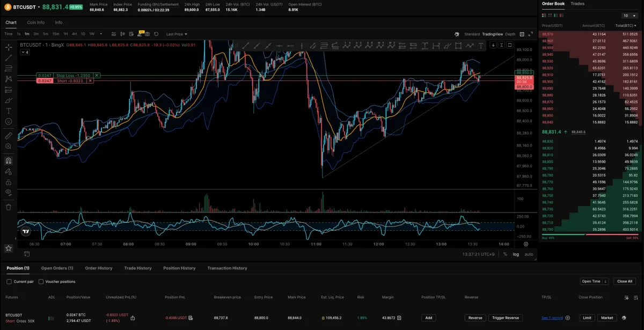
Task: Open the Open Time sort dropdown
Action: [x=594, y=281]
